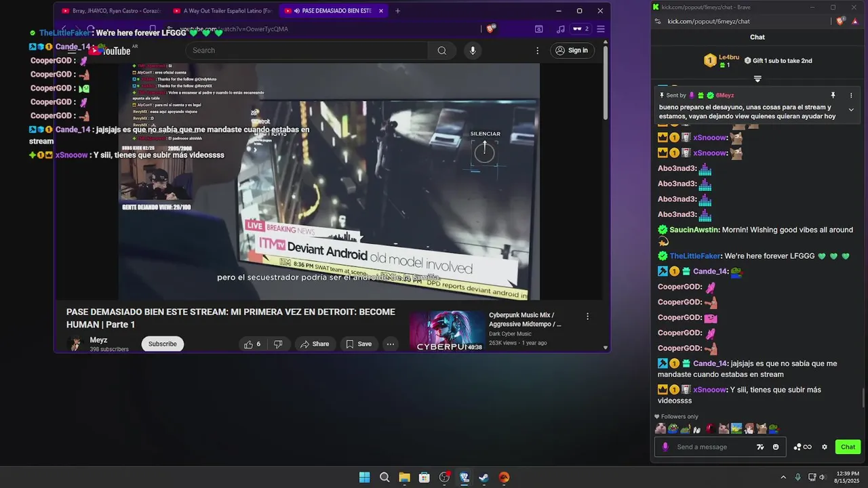
Task: Click TheLittleFaker username in Kick chat
Action: coord(695,256)
